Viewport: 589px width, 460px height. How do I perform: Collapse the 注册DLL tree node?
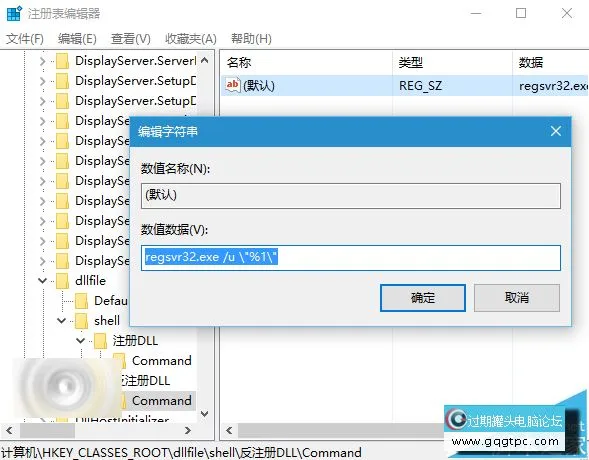tap(80, 340)
